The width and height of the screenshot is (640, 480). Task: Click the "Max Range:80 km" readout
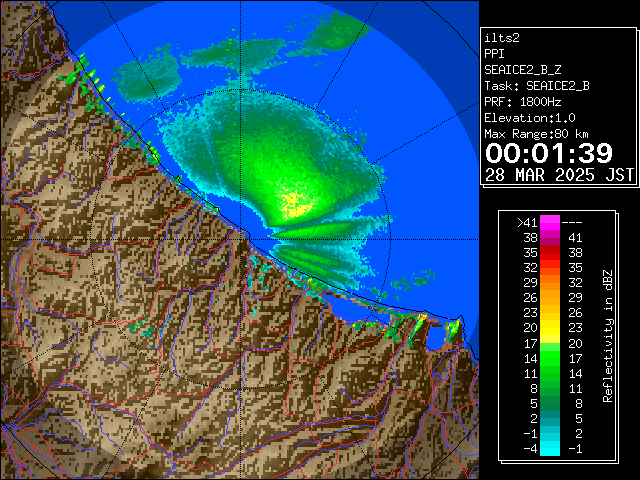tap(537, 134)
